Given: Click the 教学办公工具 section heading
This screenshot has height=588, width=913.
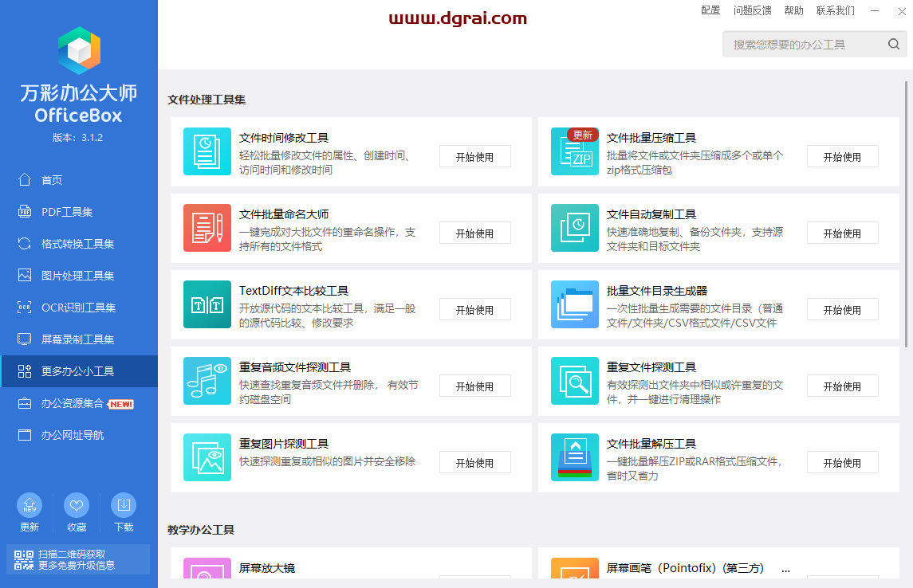Looking at the screenshot, I should [x=201, y=530].
